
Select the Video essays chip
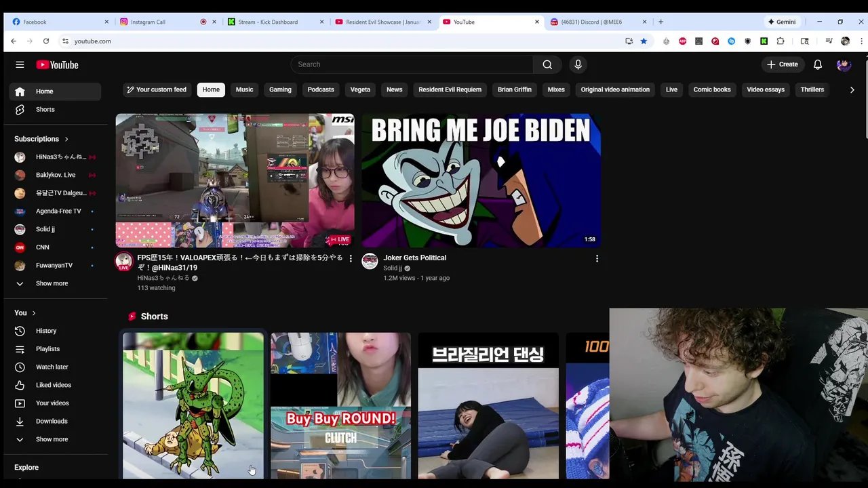pos(766,89)
